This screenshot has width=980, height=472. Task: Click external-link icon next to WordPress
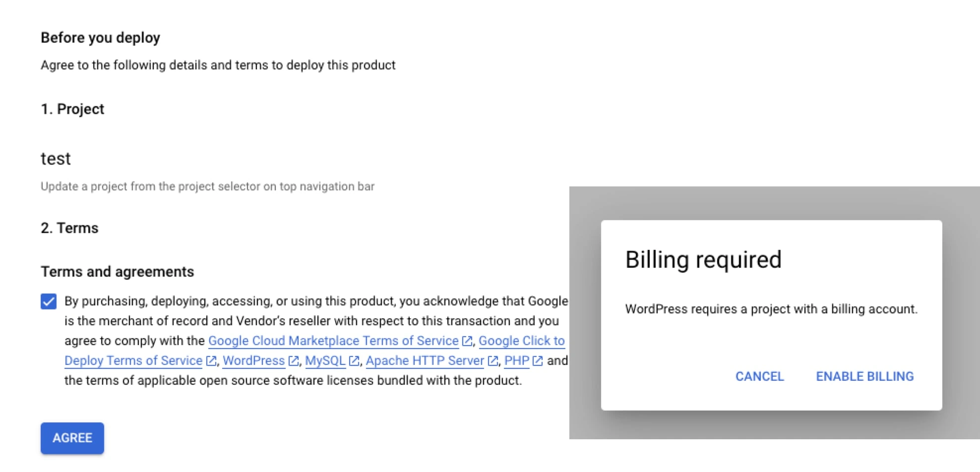point(294,361)
